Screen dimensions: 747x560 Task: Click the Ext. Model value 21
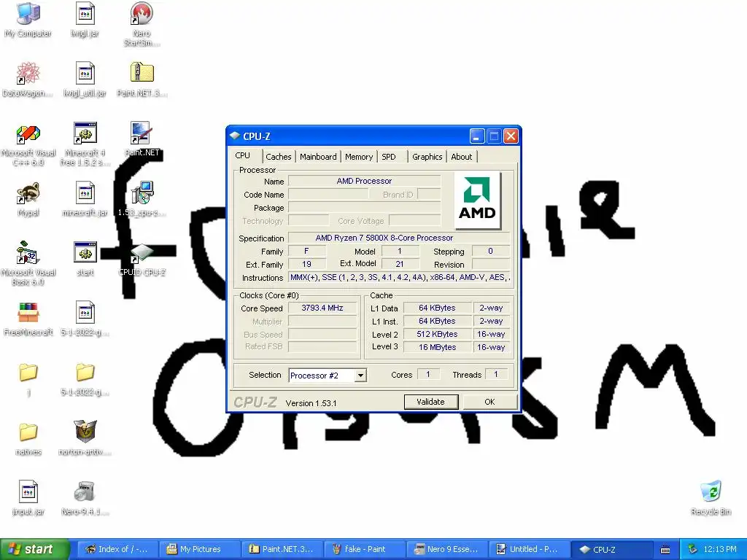(x=400, y=264)
